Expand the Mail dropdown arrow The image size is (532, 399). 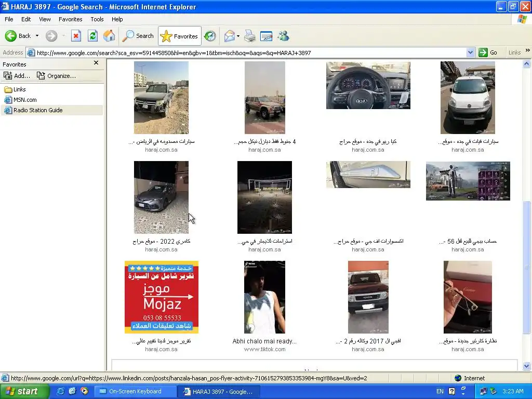[x=238, y=36]
